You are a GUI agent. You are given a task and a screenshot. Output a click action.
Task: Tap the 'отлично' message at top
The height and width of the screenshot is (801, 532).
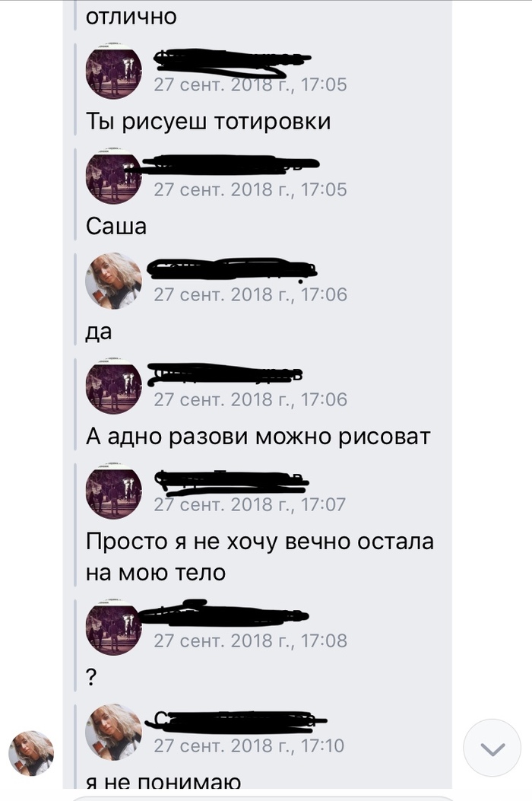pyautogui.click(x=131, y=17)
